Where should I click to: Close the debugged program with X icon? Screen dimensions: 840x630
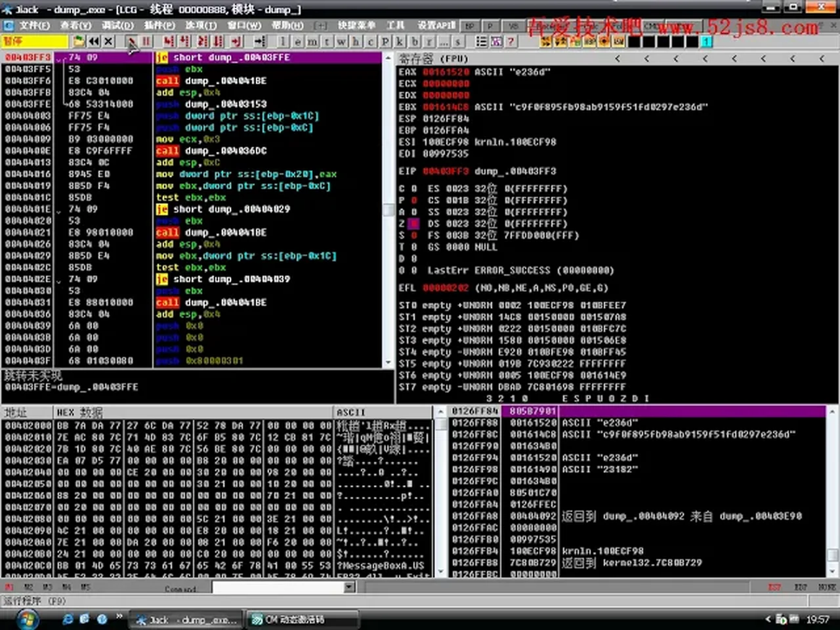click(x=109, y=41)
